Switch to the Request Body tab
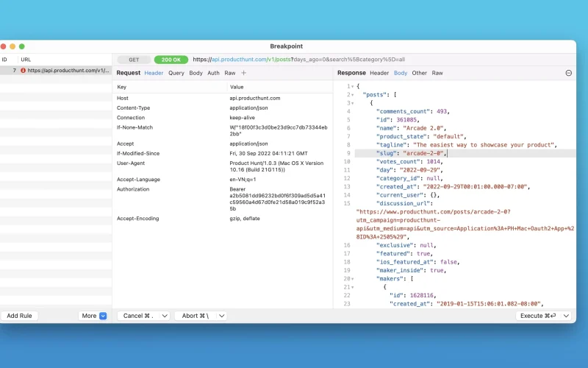588x368 pixels. coord(196,73)
